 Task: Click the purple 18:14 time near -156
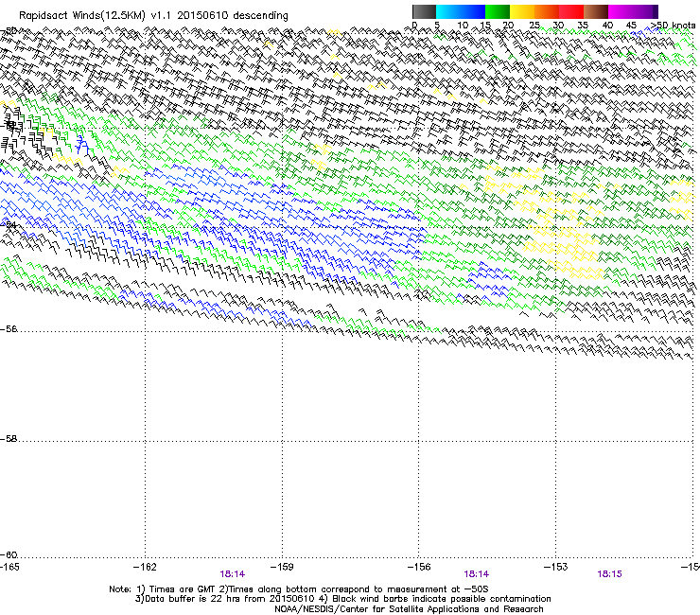pyautogui.click(x=477, y=574)
